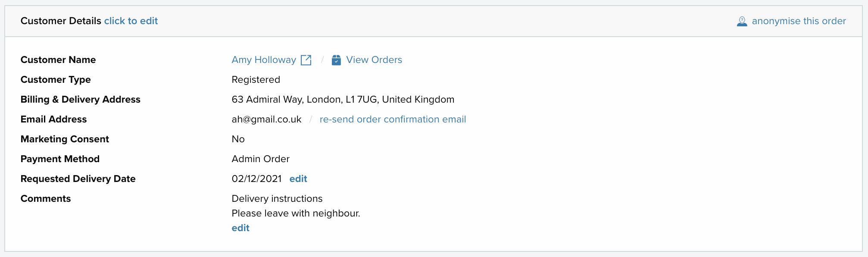Screen dimensions: 868x257
Task: Click the Customer Name label
Action: [x=58, y=60]
